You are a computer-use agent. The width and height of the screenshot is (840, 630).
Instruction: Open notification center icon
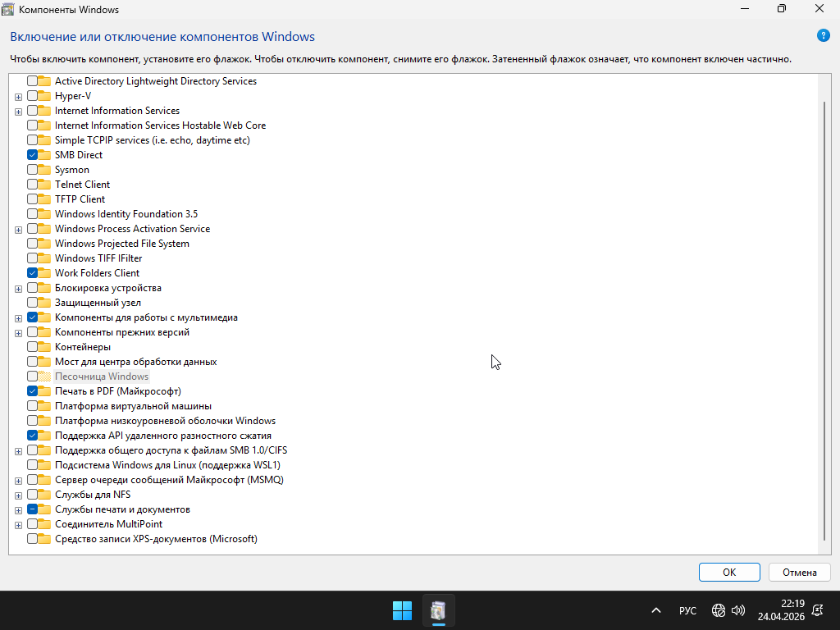817,609
